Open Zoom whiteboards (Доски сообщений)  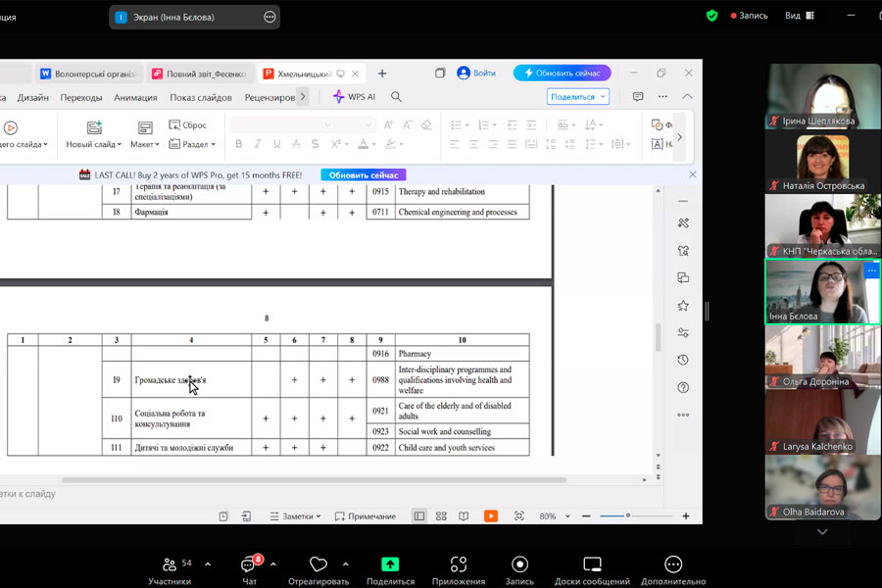[592, 568]
